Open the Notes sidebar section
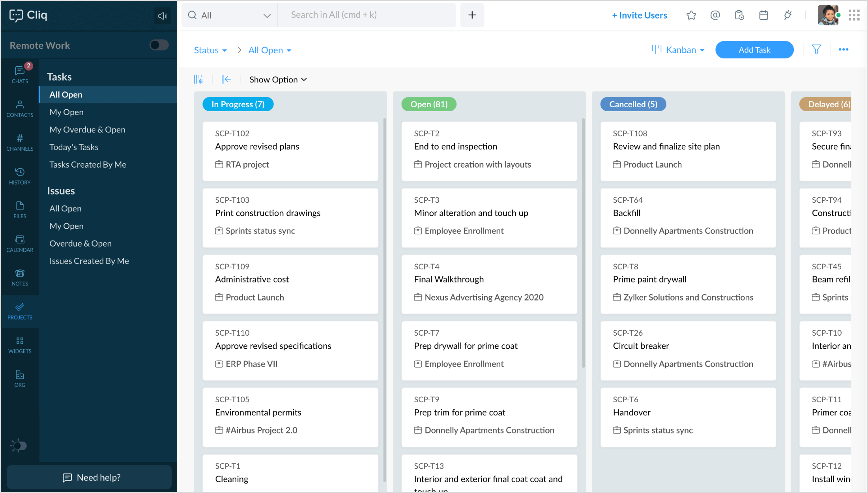The image size is (868, 493). (20, 278)
